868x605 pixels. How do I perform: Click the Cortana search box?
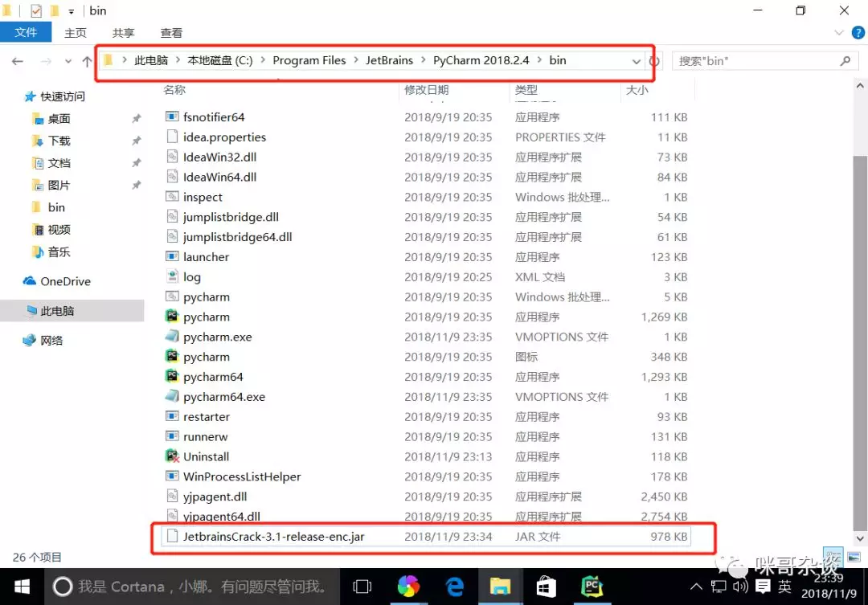(192, 587)
